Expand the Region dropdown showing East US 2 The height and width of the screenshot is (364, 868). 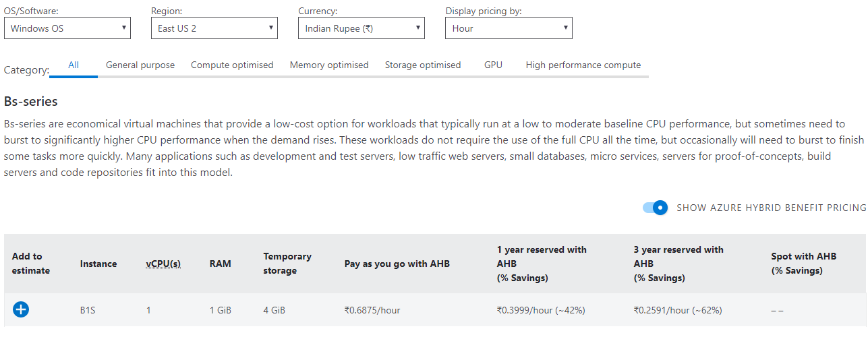[214, 28]
